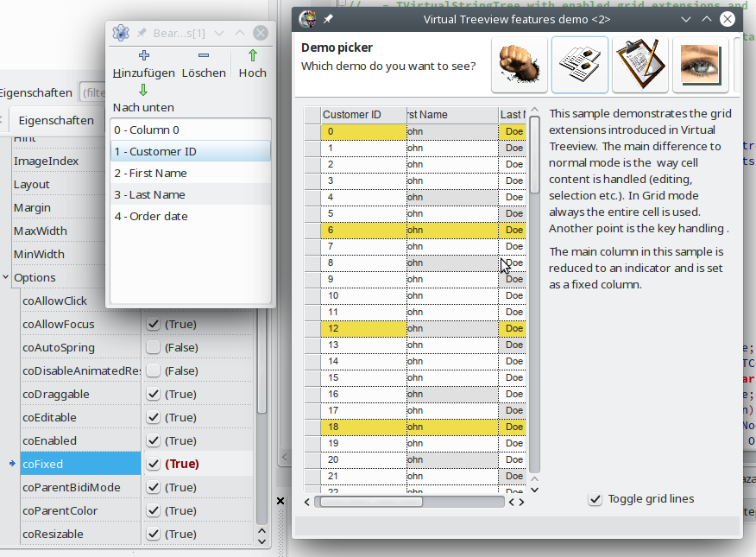Move column up with Hoch arrow
The image size is (756, 557).
[252, 56]
